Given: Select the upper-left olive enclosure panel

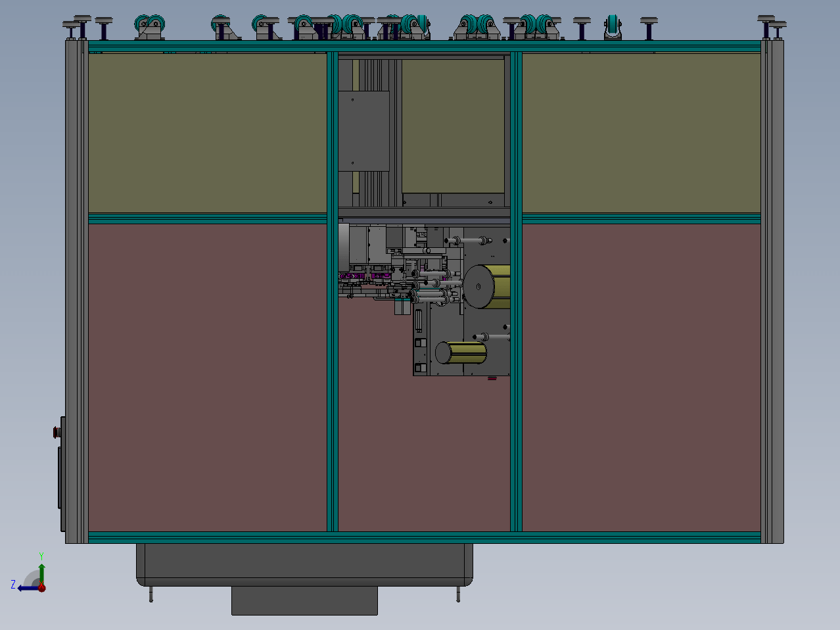Looking at the screenshot, I should (208, 133).
